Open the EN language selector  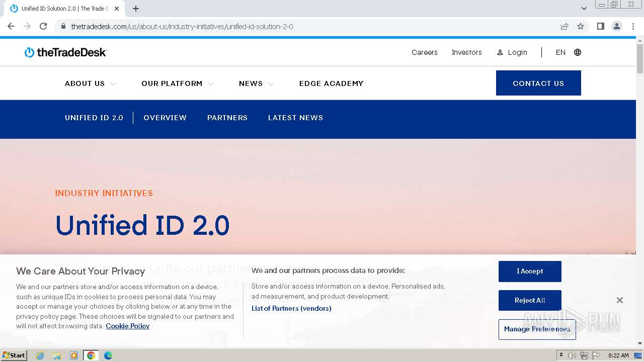(560, 52)
